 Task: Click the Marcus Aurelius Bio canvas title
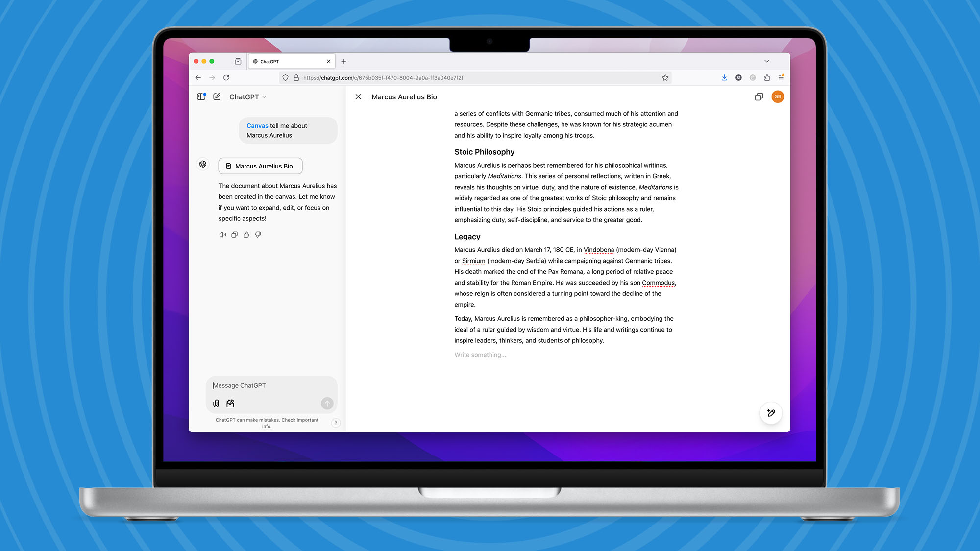(x=404, y=97)
